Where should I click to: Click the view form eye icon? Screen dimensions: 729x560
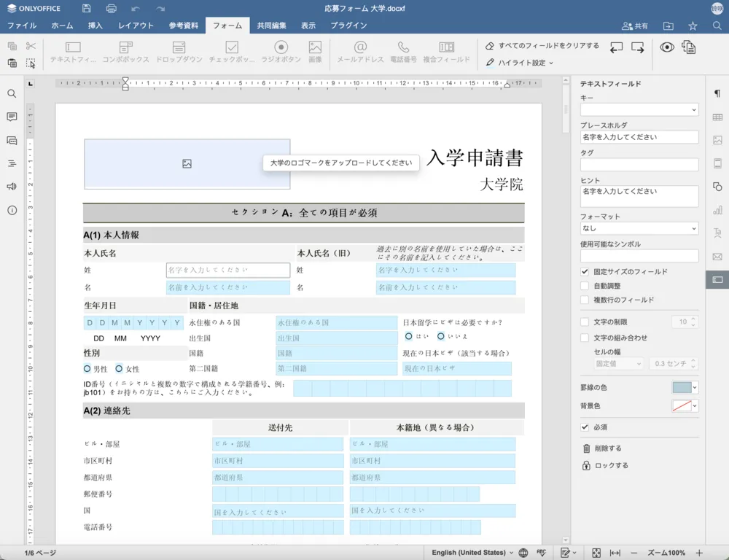point(666,47)
